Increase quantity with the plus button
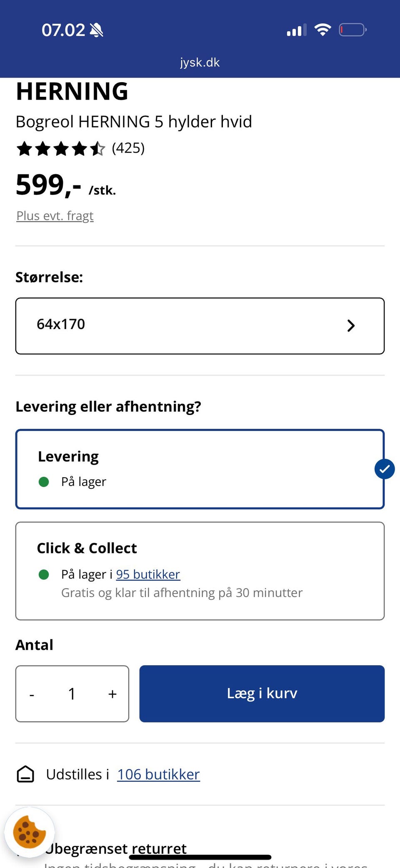The width and height of the screenshot is (400, 868). coord(112,694)
